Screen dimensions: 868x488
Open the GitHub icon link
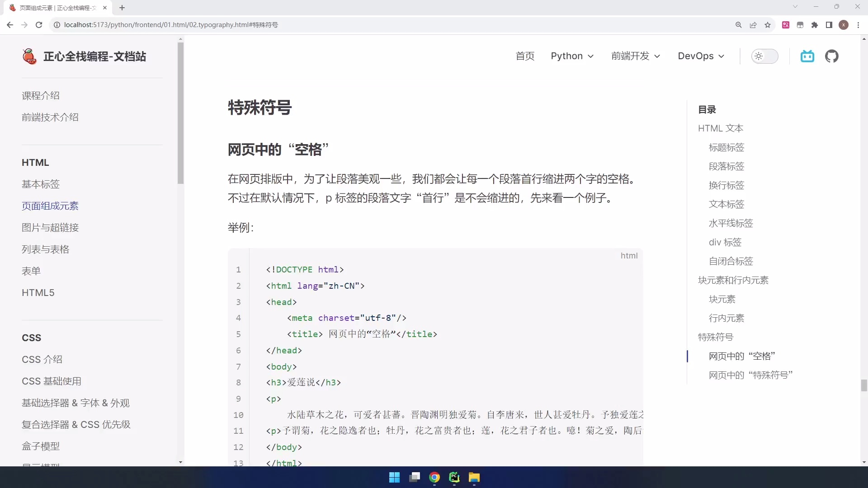831,56
